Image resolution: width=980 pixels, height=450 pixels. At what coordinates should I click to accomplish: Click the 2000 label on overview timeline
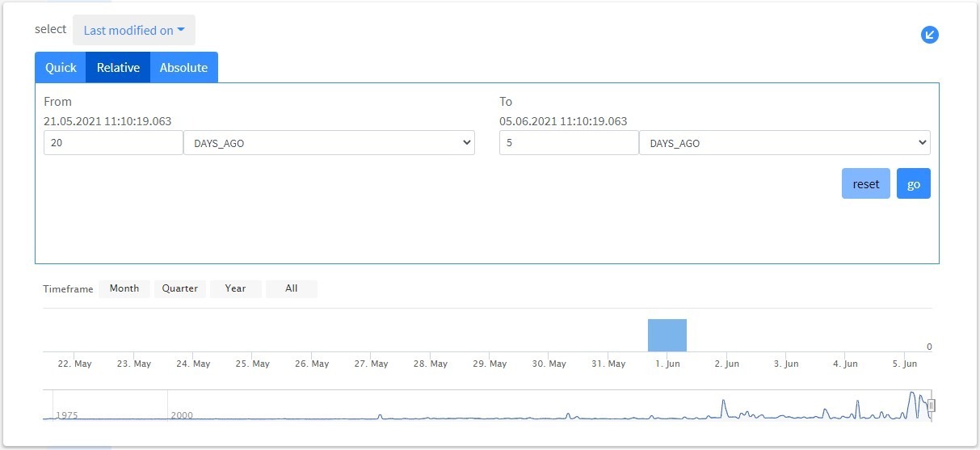[x=182, y=415]
